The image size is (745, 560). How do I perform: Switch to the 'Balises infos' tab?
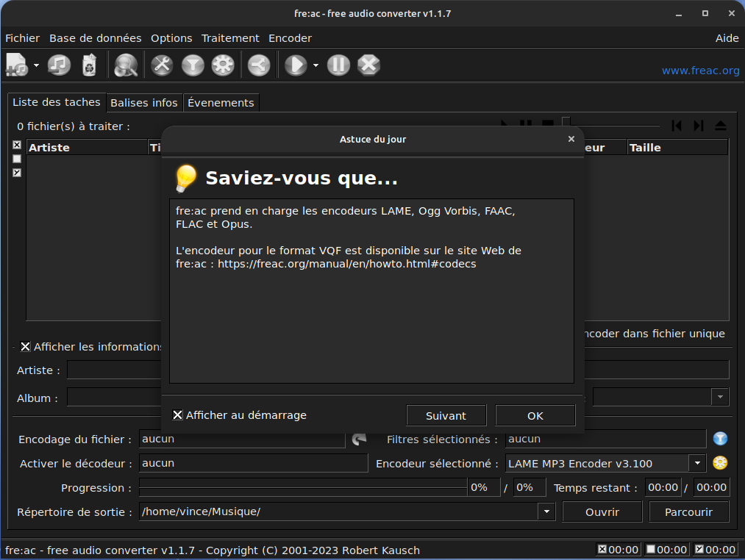(144, 103)
